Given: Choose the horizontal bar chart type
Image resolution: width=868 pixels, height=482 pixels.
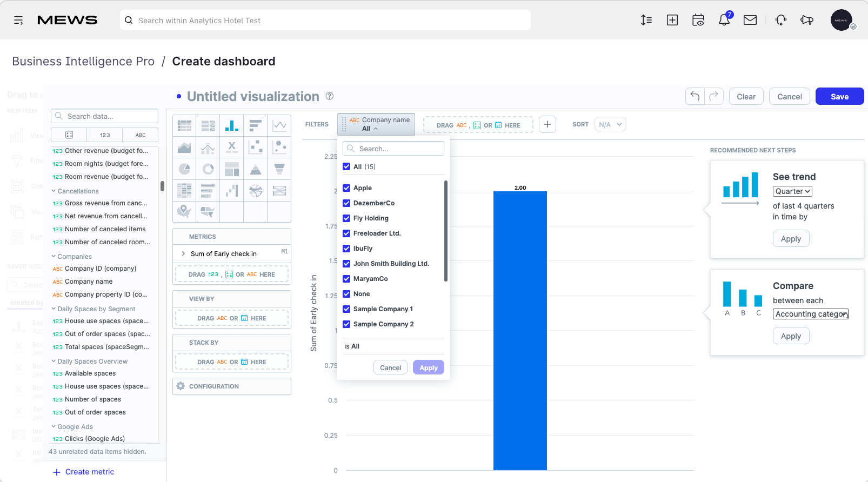Looking at the screenshot, I should (256, 125).
